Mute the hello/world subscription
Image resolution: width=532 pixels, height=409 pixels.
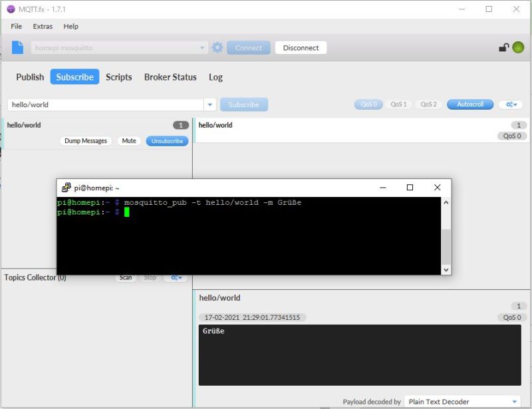click(x=129, y=141)
